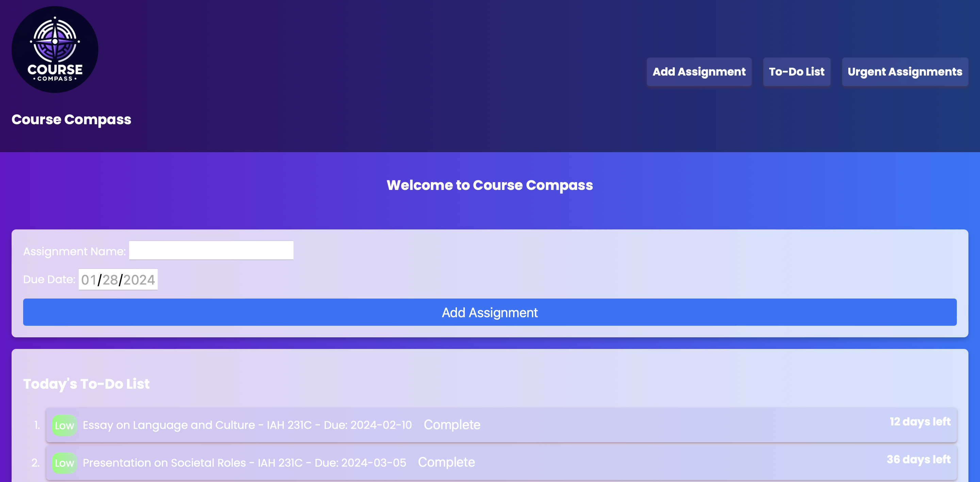Go to the To-Do List nav link
Image resolution: width=980 pixels, height=482 pixels.
(x=796, y=71)
